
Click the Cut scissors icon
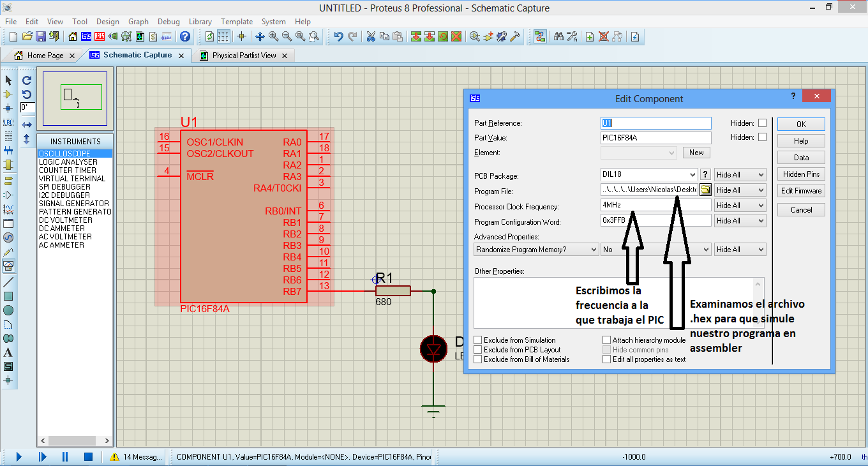click(x=370, y=36)
